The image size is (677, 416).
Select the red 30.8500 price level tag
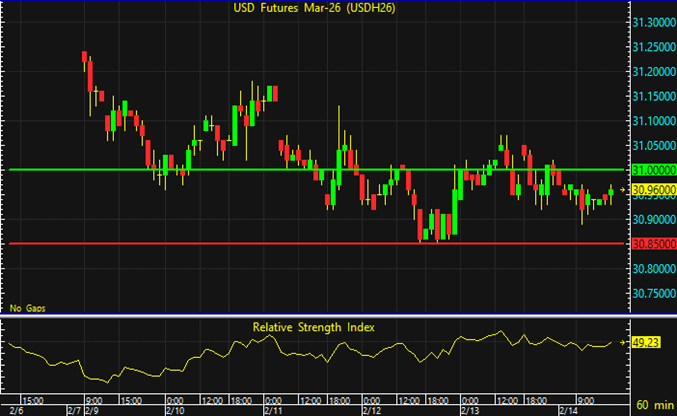649,243
